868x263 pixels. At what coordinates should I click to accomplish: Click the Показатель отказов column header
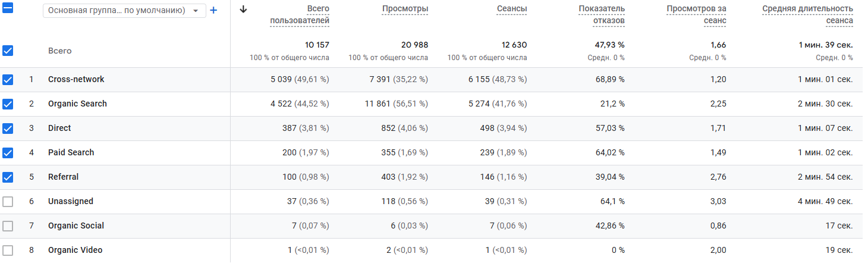pyautogui.click(x=602, y=15)
